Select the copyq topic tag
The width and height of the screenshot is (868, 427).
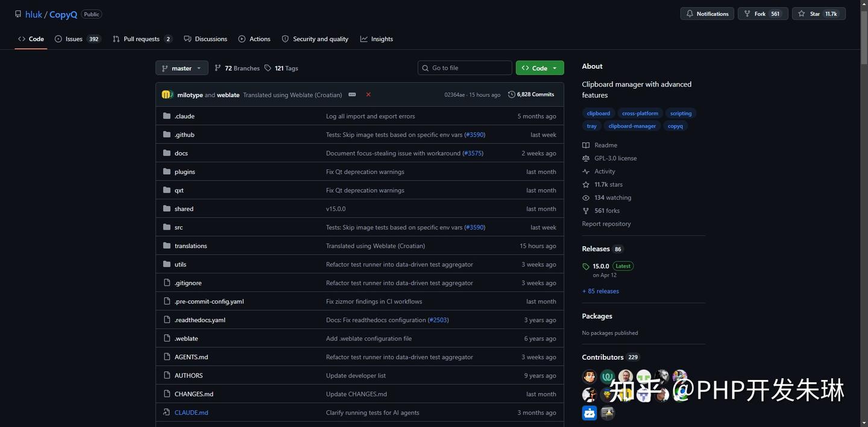(676, 126)
